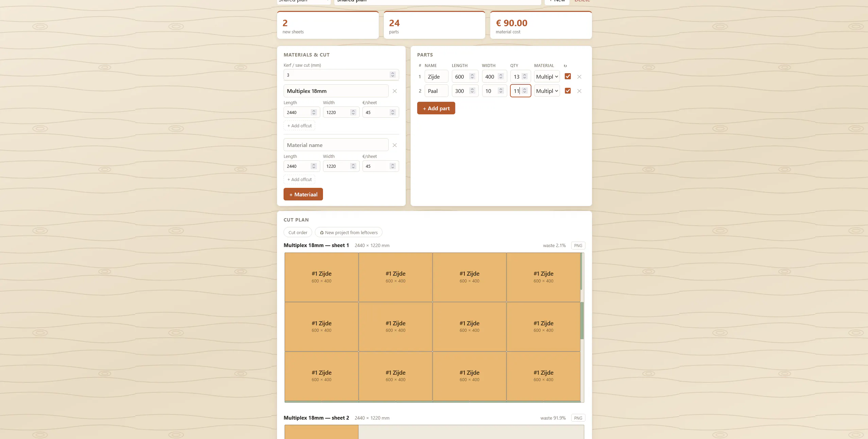Click stepper on Zijde quantity 13 field

525,77
